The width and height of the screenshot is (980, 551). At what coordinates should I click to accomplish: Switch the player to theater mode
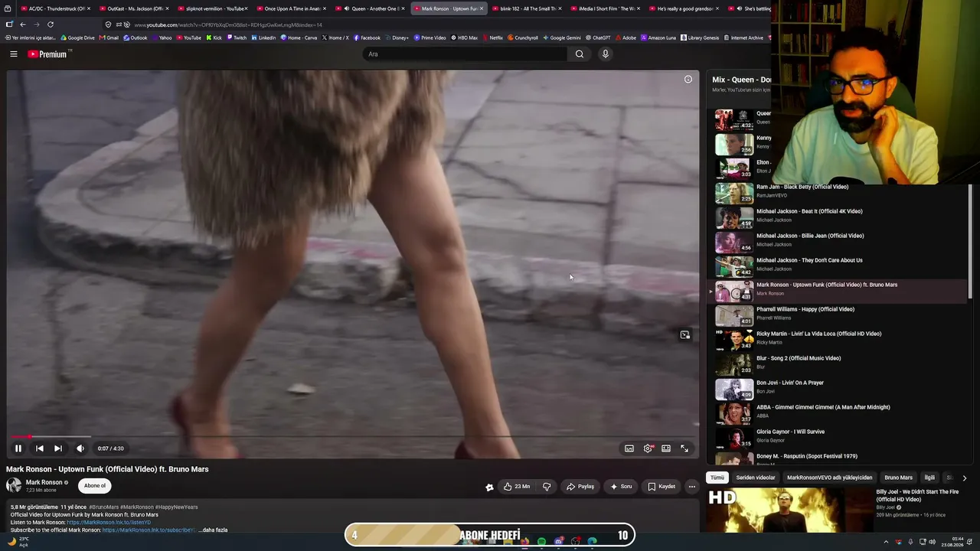pyautogui.click(x=666, y=448)
